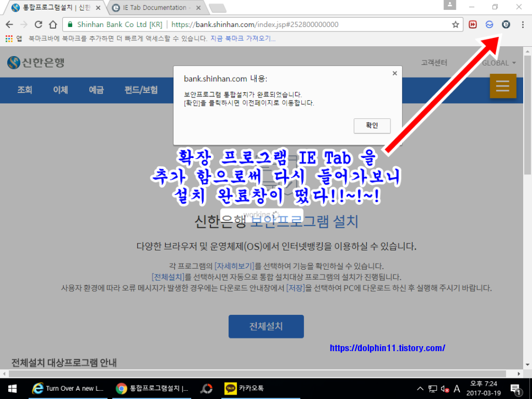The width and height of the screenshot is (532, 399).
Task: Click the 신한은행 보안프로그램 설치 heading
Action: click(x=276, y=222)
